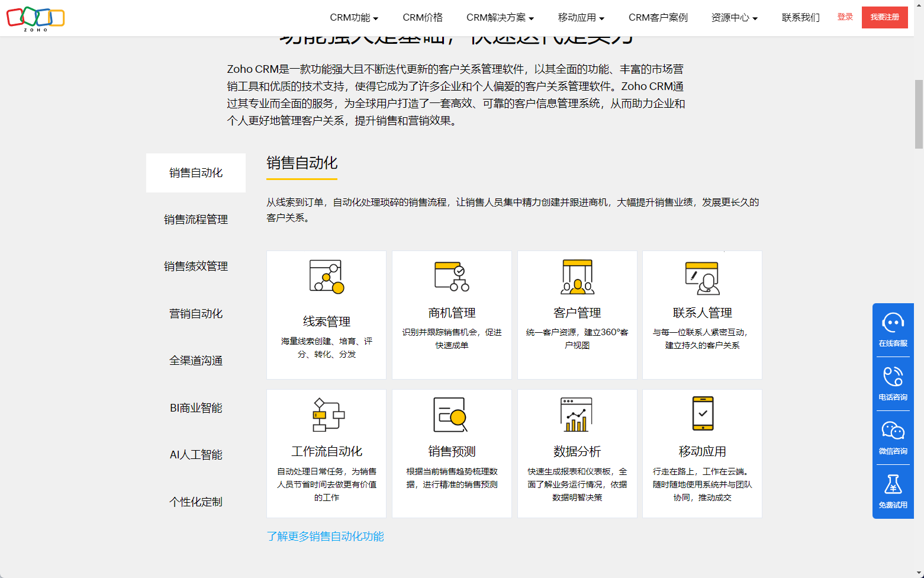Click the page vertical scrollbar thumb

(919, 114)
